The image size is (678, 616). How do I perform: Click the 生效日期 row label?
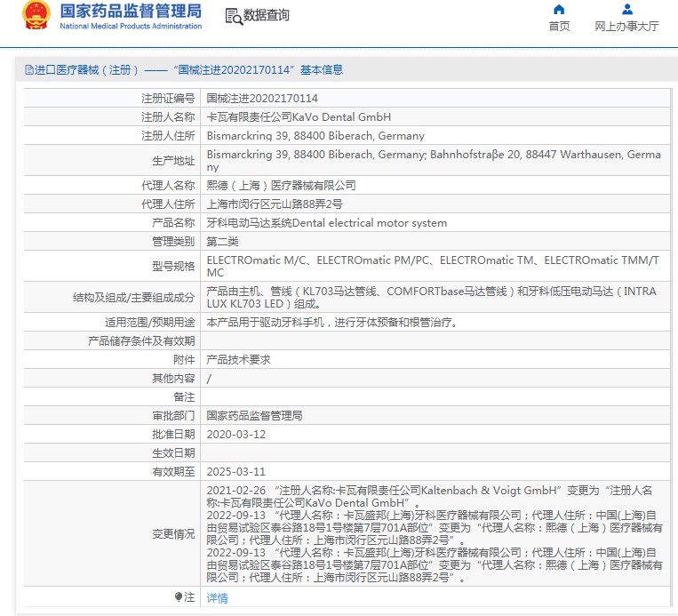tap(173, 453)
